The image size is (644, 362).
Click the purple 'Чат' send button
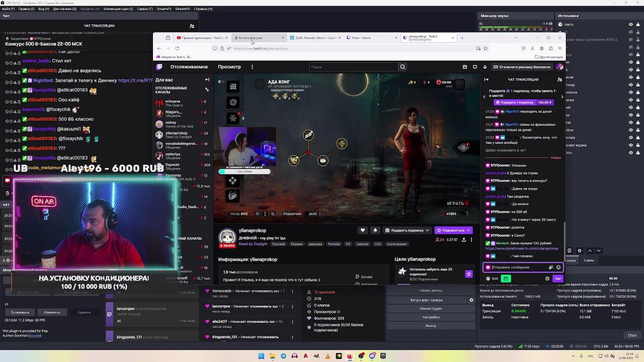(557, 279)
